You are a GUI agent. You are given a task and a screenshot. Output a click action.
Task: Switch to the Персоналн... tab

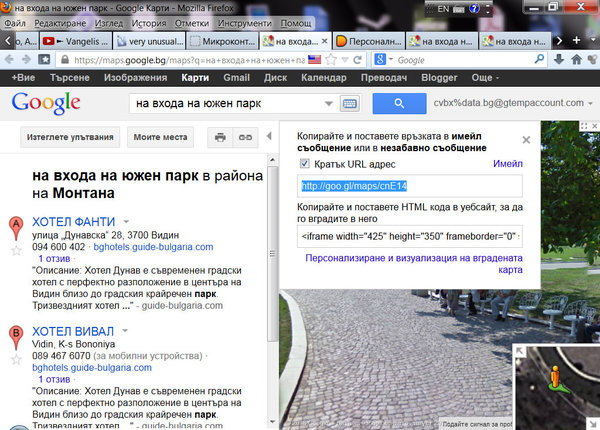tap(369, 41)
